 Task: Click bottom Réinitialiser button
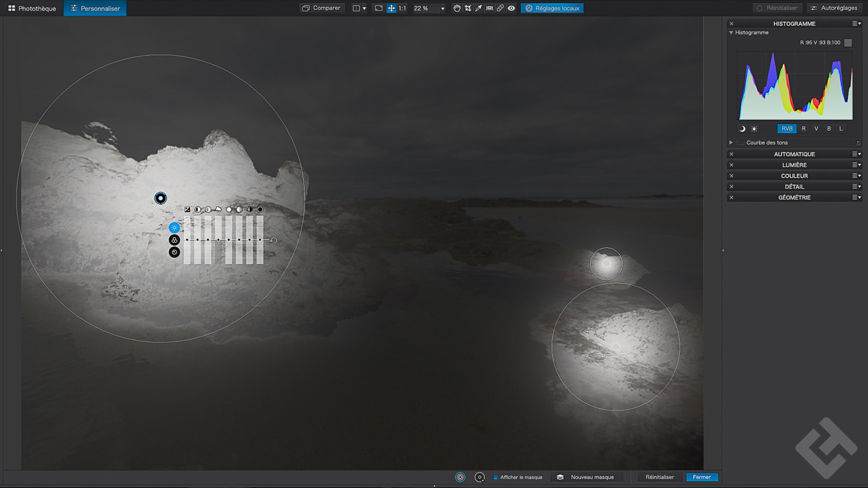coord(660,477)
